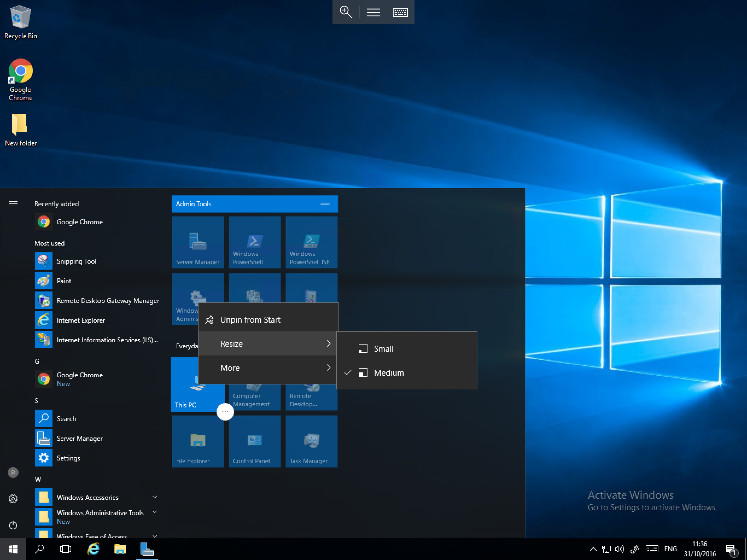This screenshot has height=560, width=747.
Task: Click the ENG language indicator
Action: click(x=670, y=549)
